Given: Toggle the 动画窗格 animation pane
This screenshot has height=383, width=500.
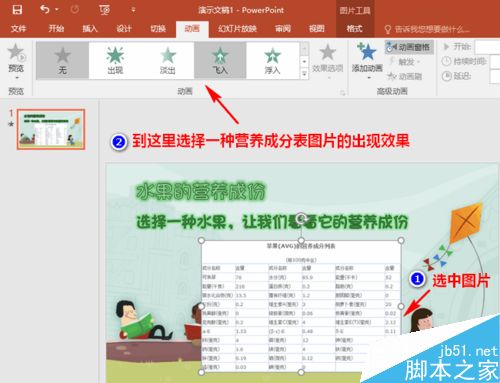Looking at the screenshot, I should pyautogui.click(x=409, y=47).
